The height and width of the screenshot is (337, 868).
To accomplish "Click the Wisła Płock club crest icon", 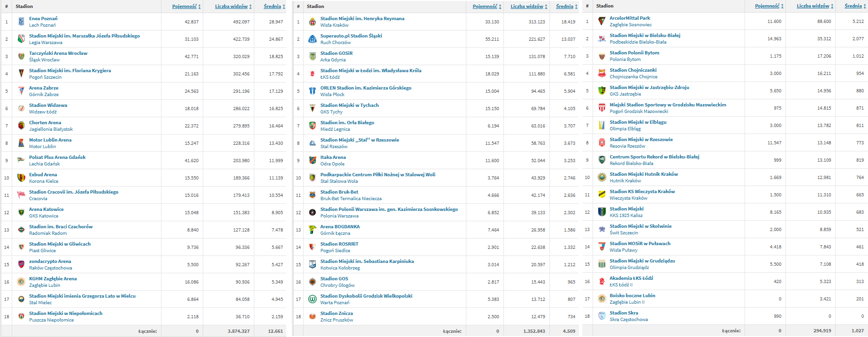I will (312, 91).
